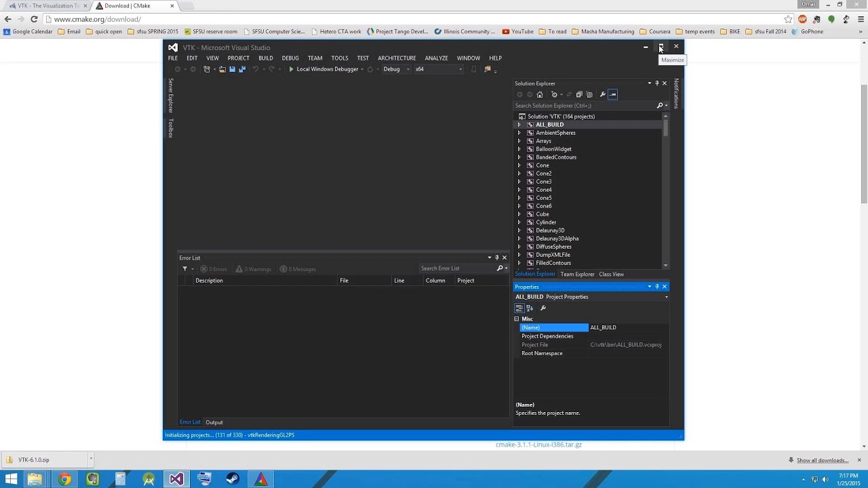The width and height of the screenshot is (868, 488).
Task: Toggle the 0 Messages filter
Action: pyautogui.click(x=298, y=269)
